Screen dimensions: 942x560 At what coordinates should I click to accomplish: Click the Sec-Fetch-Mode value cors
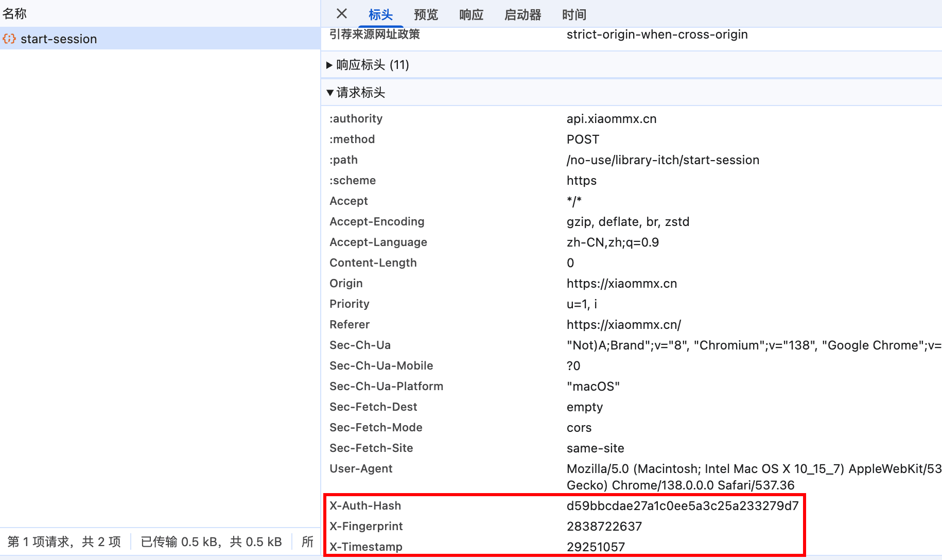pyautogui.click(x=579, y=428)
